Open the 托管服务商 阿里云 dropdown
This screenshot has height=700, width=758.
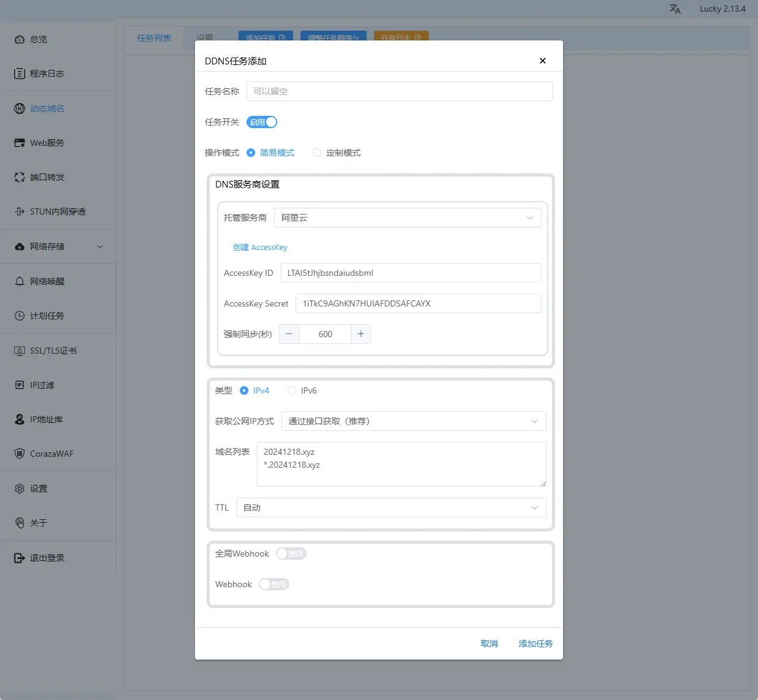(x=407, y=218)
